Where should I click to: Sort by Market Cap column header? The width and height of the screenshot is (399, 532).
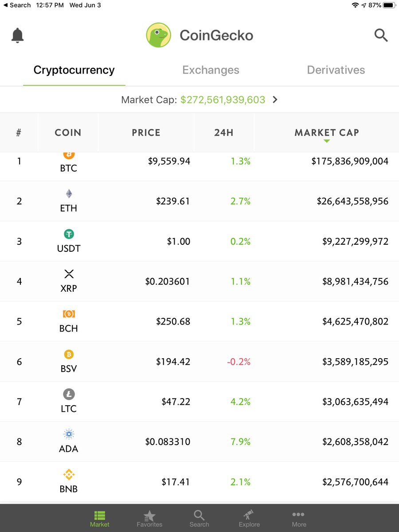(x=327, y=133)
